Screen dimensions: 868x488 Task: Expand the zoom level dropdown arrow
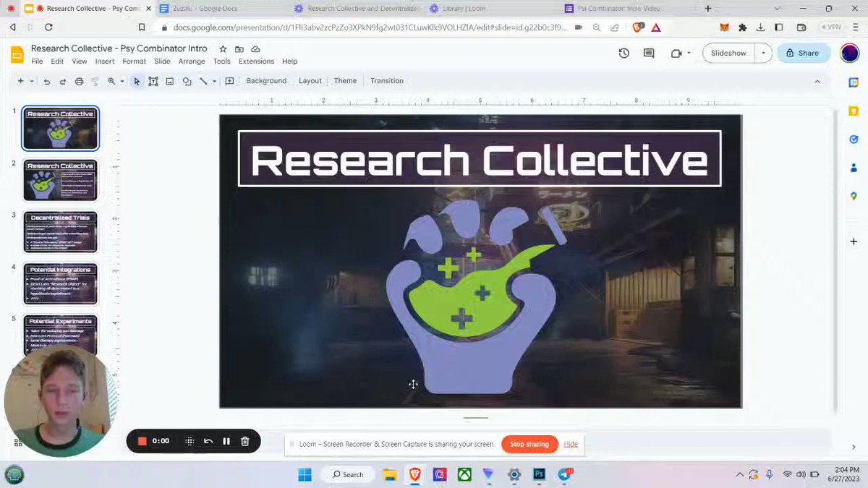point(122,81)
